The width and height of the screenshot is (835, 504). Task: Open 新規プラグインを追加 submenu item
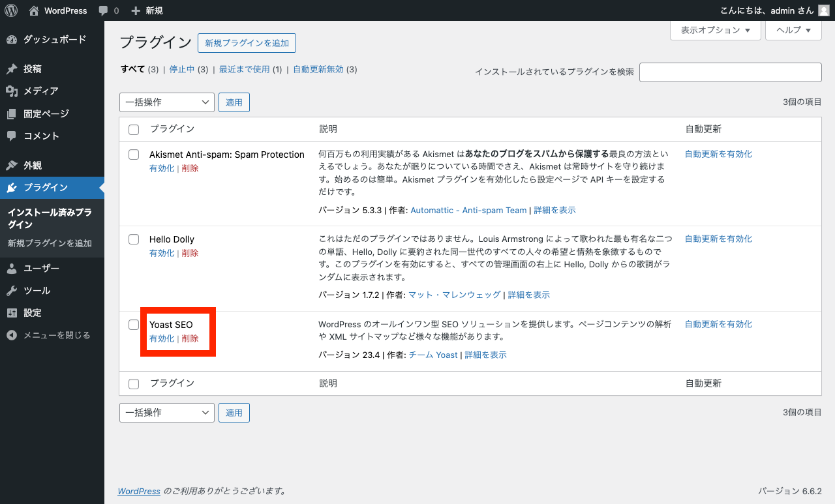pyautogui.click(x=50, y=243)
